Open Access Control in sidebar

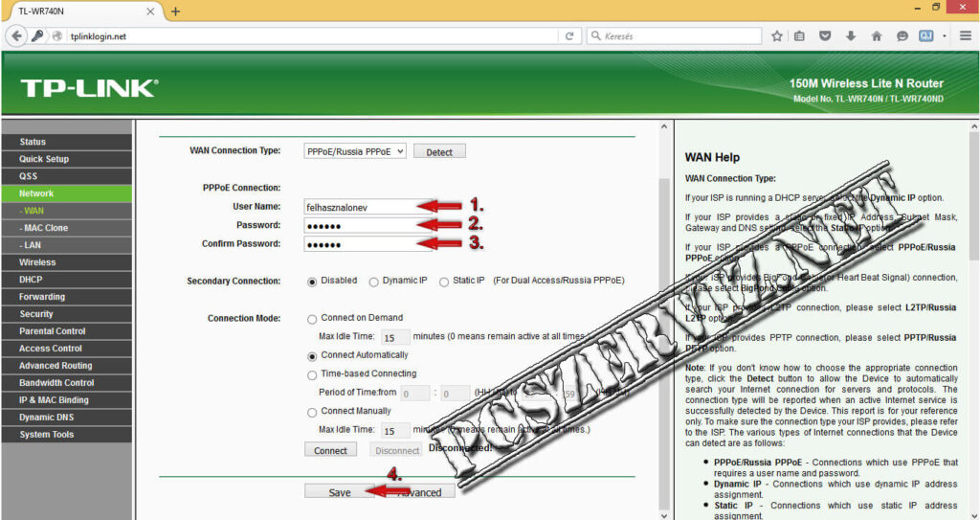67,349
